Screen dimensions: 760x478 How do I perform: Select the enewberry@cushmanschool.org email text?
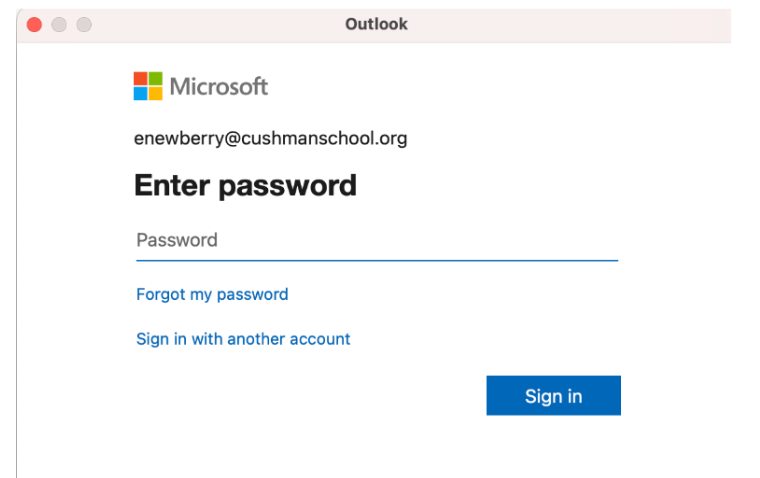click(270, 139)
